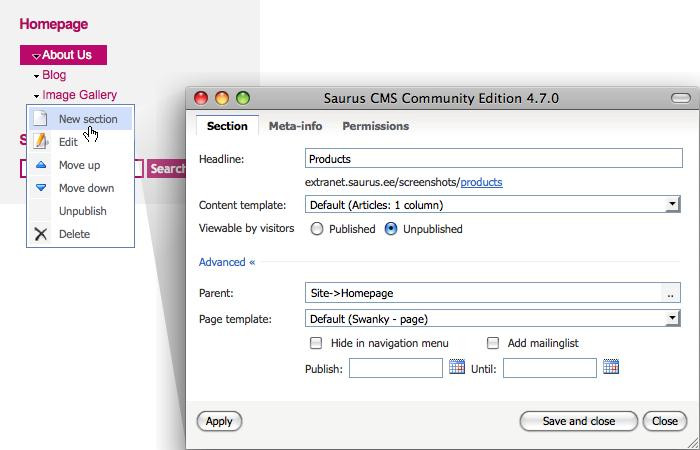Select the Published radio button
This screenshot has height=450, width=700.
click(x=317, y=229)
